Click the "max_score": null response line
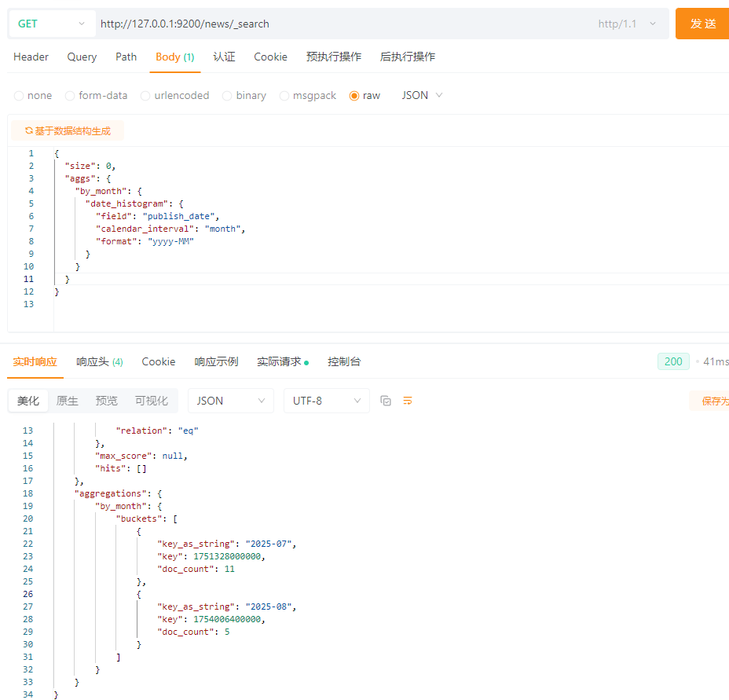This screenshot has width=729, height=700. point(141,456)
